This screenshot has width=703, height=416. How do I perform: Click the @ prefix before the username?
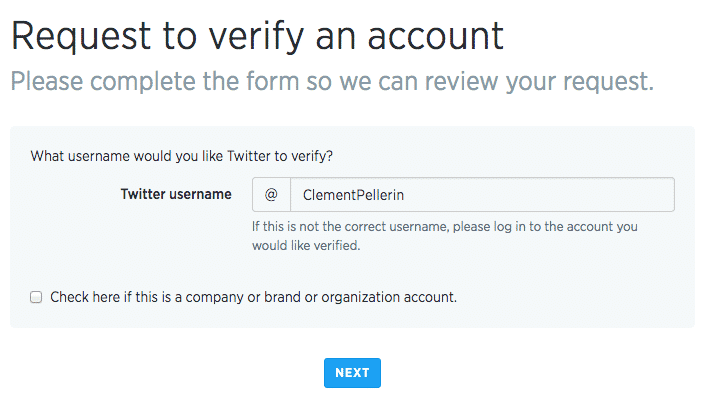271,195
